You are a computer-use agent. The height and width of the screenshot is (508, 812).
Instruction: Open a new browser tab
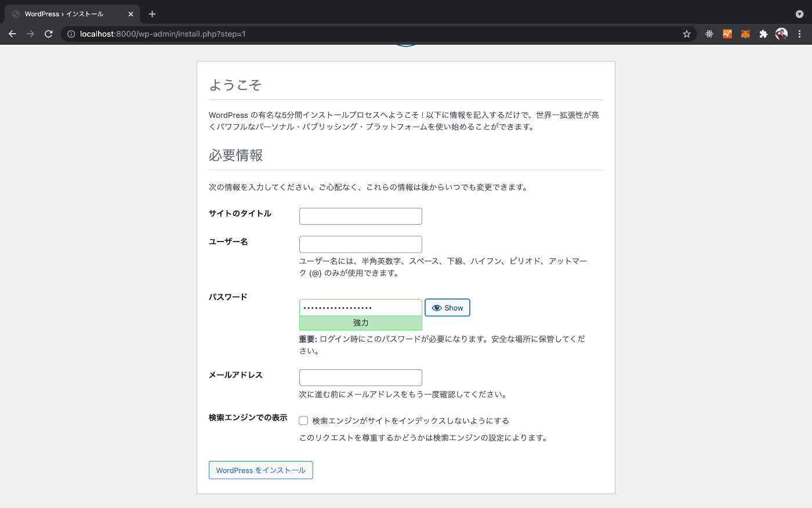pos(152,13)
